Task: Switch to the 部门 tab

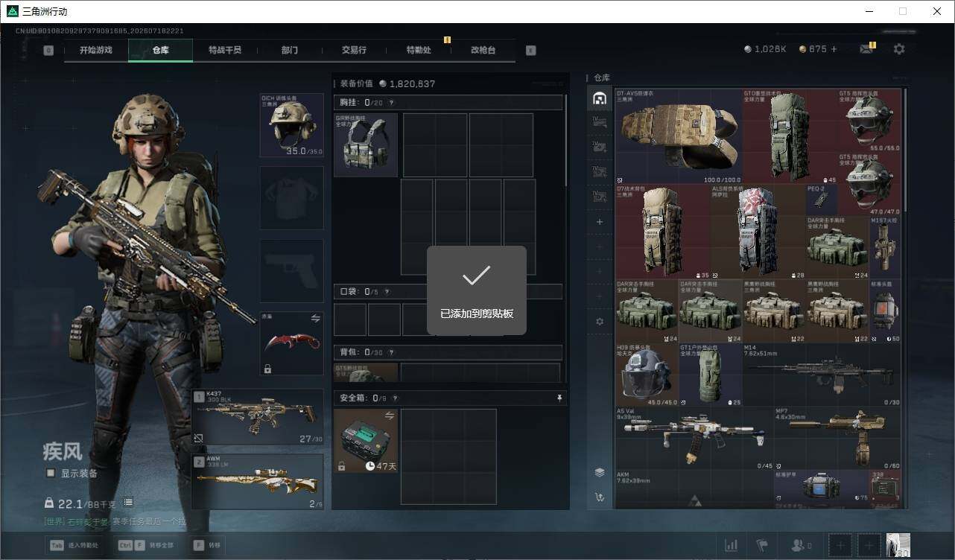Action: pyautogui.click(x=290, y=50)
